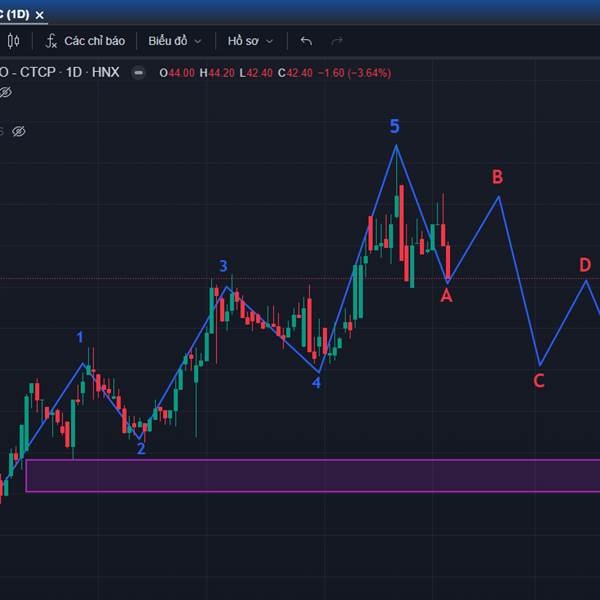The height and width of the screenshot is (600, 600).
Task: Collapse the symbol legend with the minus icon
Action: (x=139, y=72)
